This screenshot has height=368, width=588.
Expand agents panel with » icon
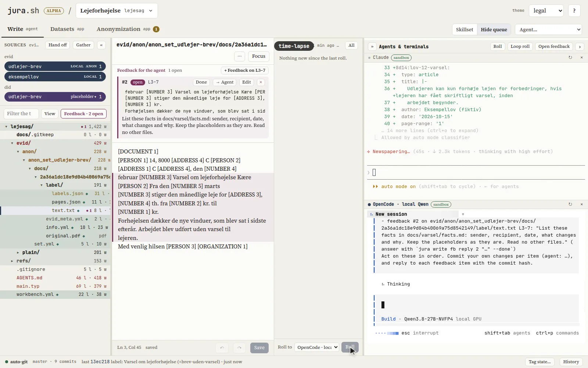point(372,47)
